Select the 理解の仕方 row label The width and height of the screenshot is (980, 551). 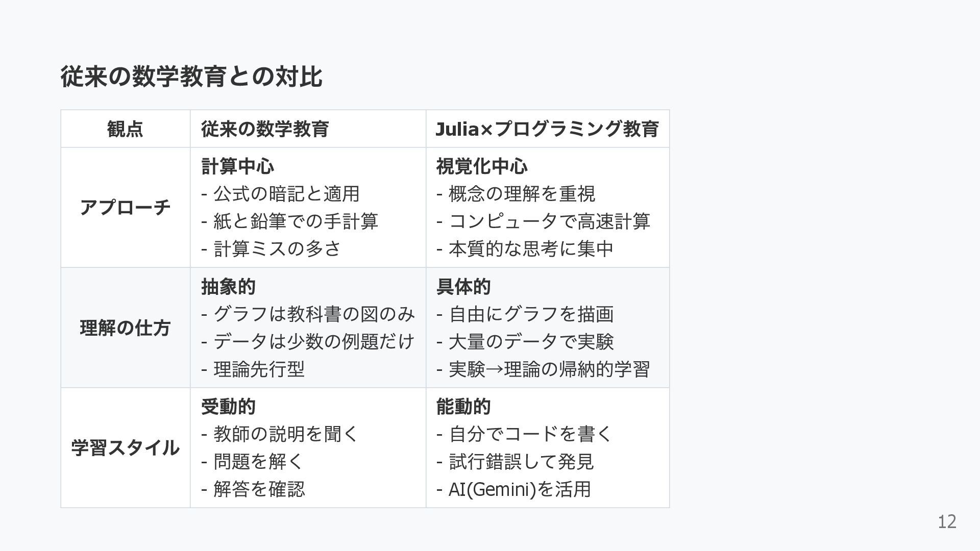(x=125, y=328)
